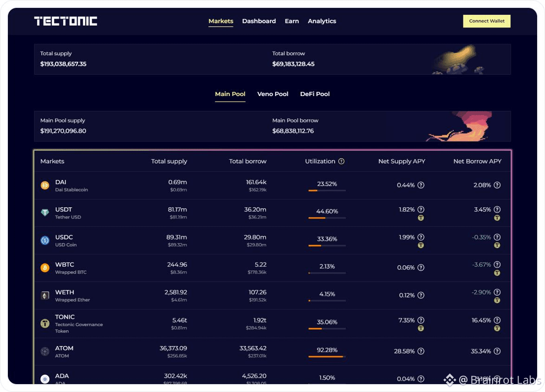The height and width of the screenshot is (392, 545).
Task: Click TONIC reward badge under 7.35%
Action: (421, 328)
